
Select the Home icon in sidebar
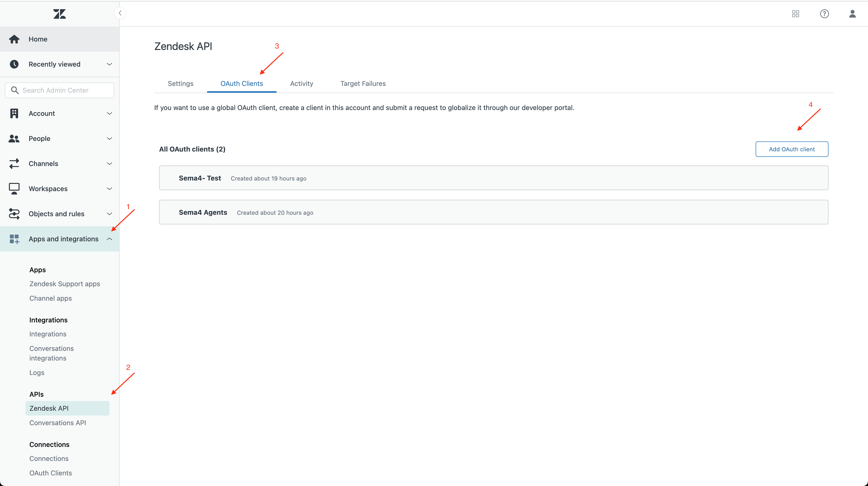(x=14, y=39)
